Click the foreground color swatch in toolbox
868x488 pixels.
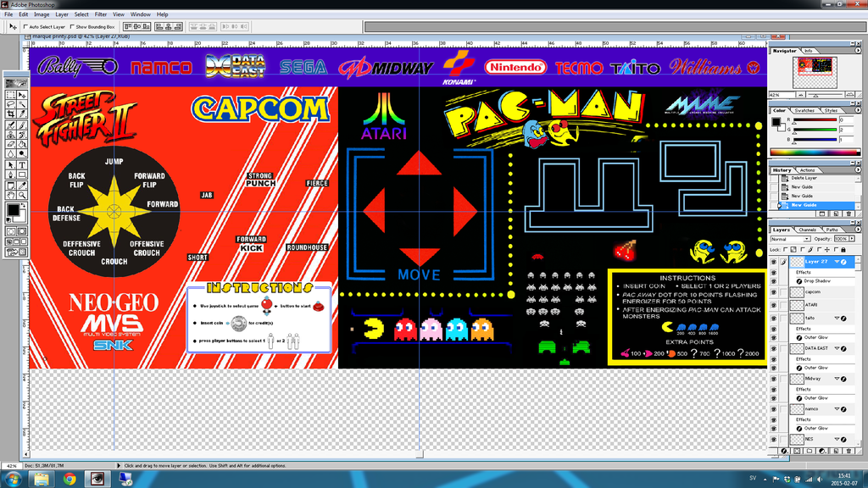[x=13, y=210]
